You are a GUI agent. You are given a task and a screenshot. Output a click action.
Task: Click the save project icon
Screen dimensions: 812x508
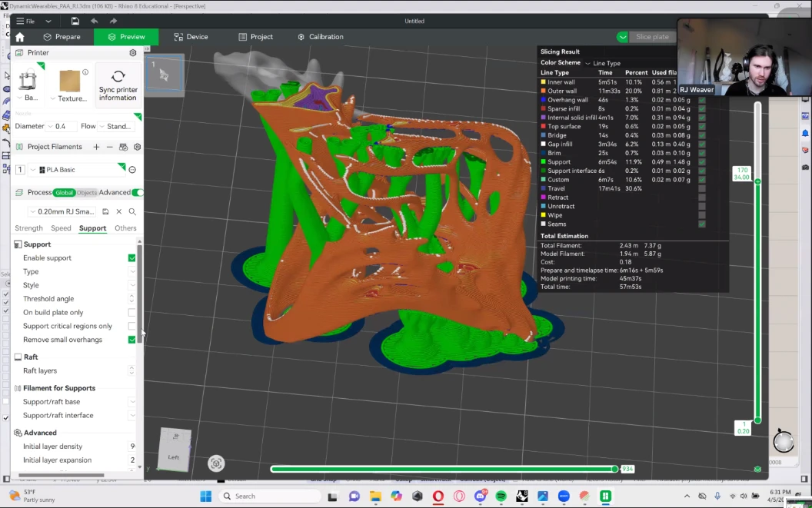click(x=75, y=21)
